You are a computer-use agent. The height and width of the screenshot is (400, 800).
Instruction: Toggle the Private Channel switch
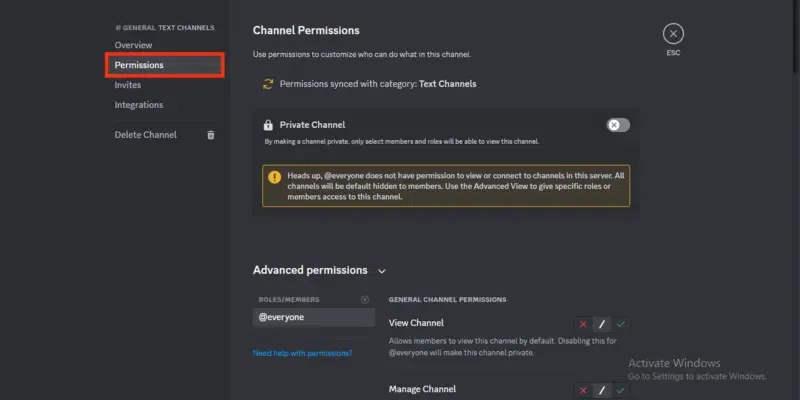point(618,125)
